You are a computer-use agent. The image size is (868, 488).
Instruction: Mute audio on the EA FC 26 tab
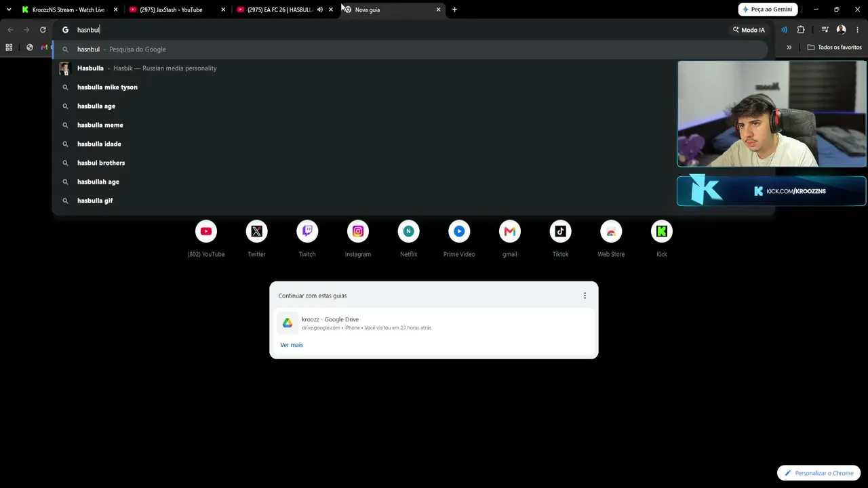click(x=320, y=9)
